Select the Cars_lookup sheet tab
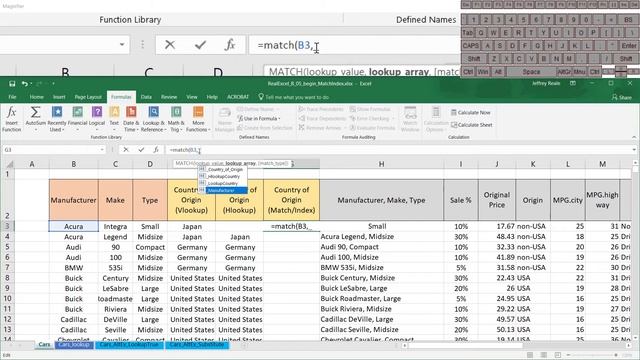Screen dimensions: 640x360 (73, 345)
